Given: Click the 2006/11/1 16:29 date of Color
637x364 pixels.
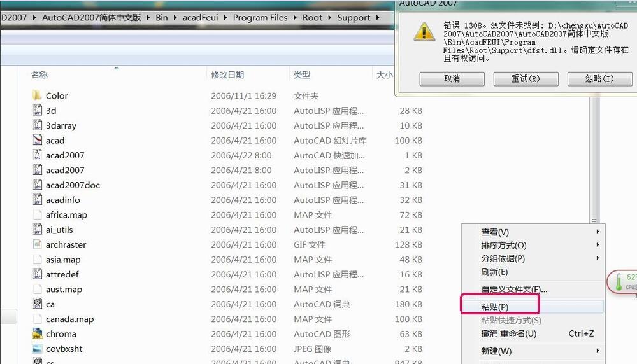Looking at the screenshot, I should coord(244,95).
